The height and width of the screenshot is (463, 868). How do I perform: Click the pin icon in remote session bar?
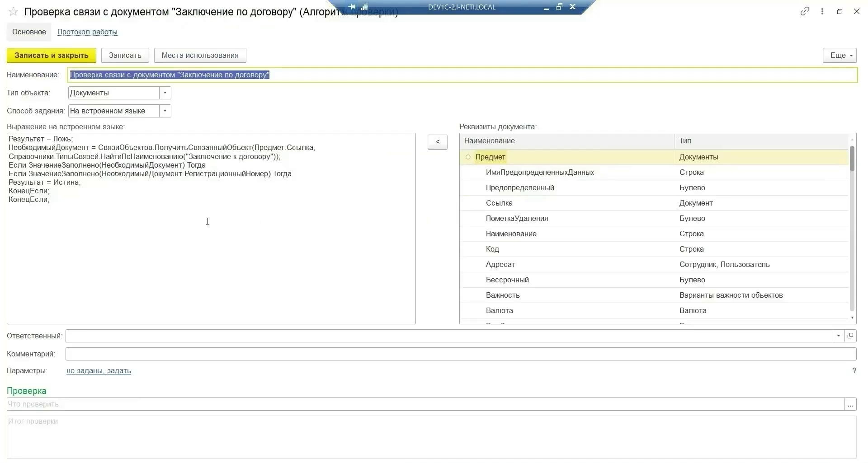353,7
